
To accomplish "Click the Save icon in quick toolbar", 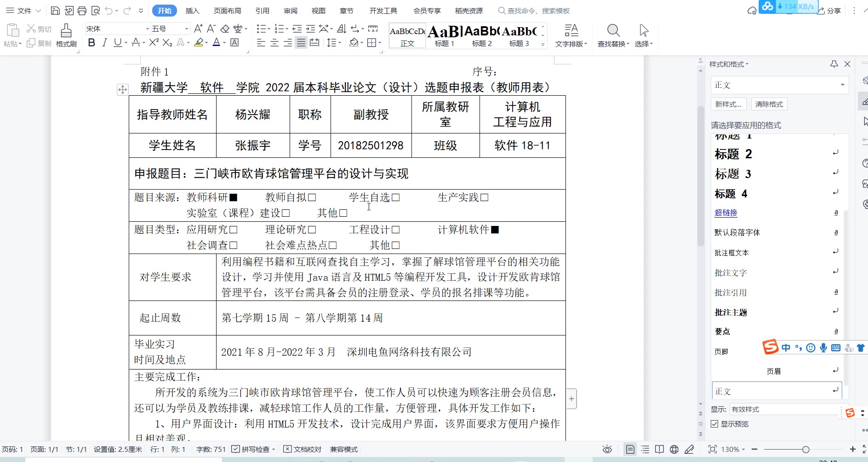I will [x=55, y=11].
